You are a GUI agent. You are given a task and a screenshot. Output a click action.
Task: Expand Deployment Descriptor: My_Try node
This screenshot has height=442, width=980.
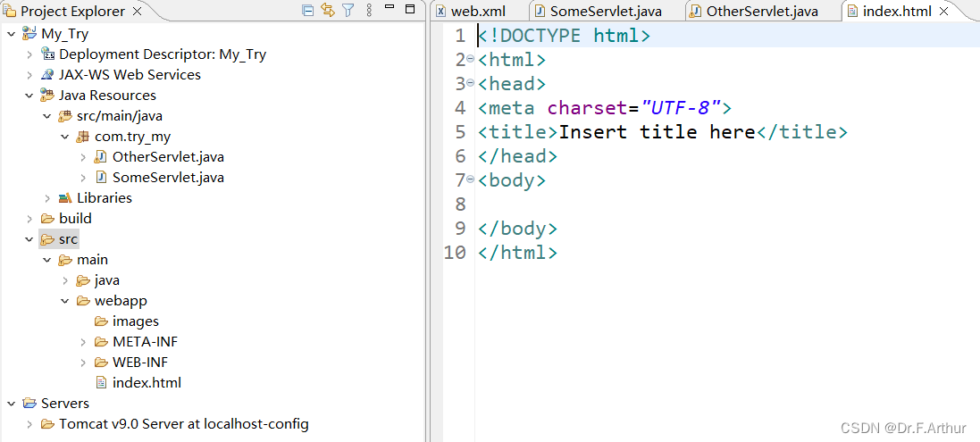(29, 54)
